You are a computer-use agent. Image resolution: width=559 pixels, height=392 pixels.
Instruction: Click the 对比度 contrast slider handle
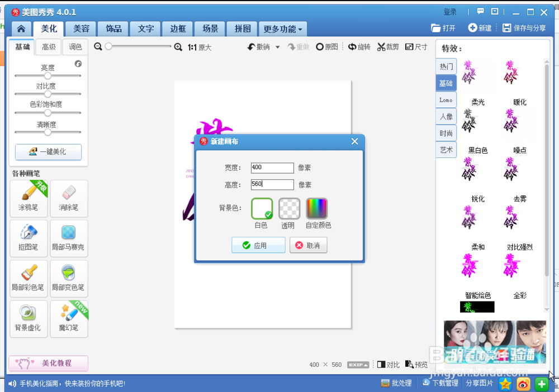tap(48, 94)
